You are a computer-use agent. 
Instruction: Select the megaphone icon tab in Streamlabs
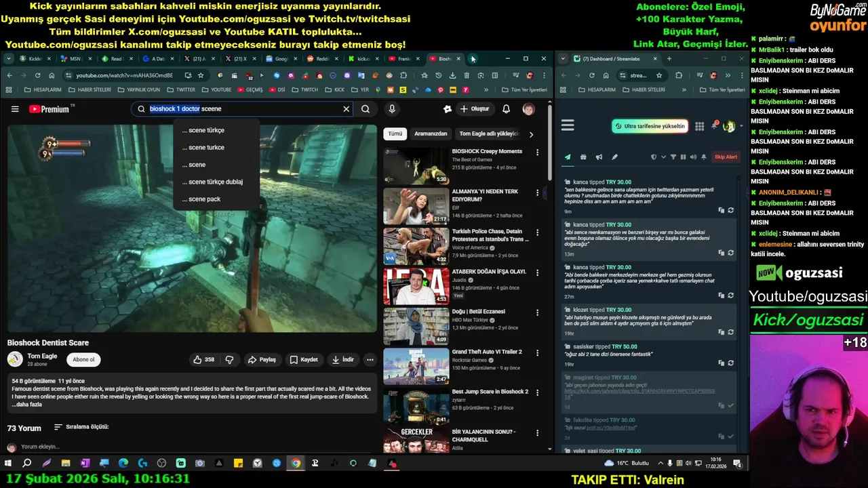pos(599,157)
